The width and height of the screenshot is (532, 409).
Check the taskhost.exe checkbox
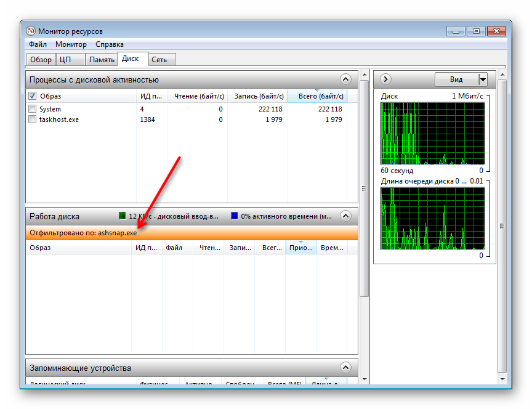pyautogui.click(x=33, y=119)
